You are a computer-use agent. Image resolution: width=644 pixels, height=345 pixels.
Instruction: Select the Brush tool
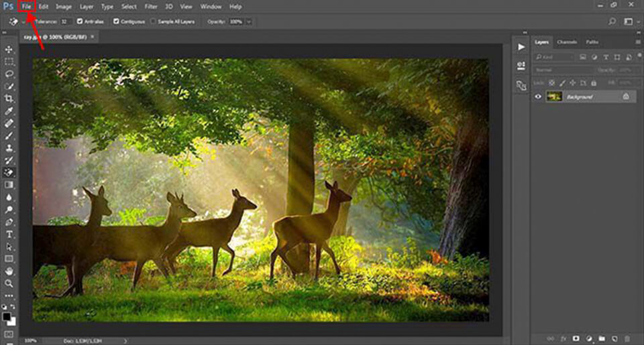pyautogui.click(x=9, y=135)
